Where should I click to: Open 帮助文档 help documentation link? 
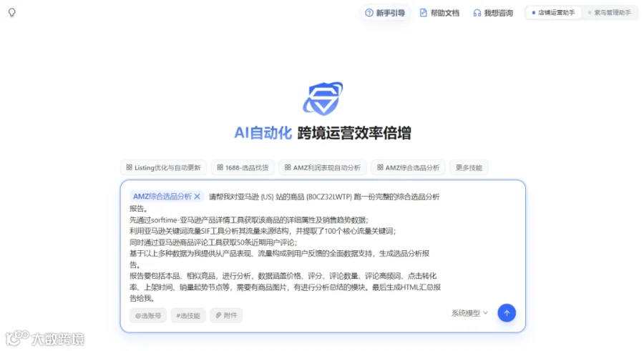click(x=439, y=13)
